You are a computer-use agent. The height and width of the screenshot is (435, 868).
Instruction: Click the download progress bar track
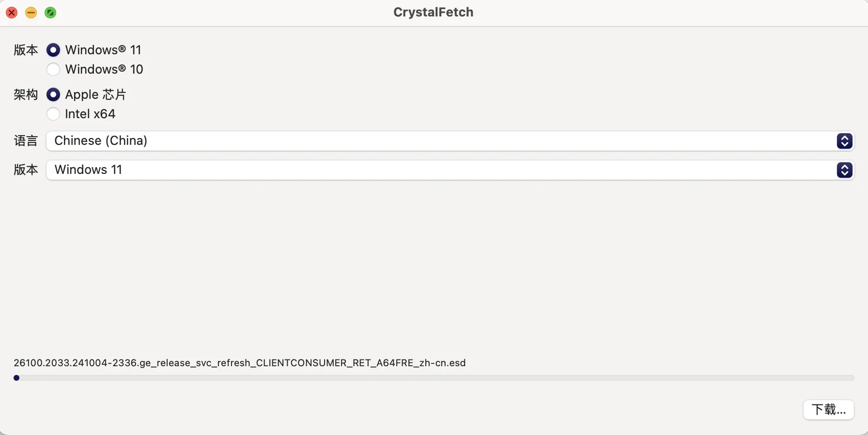coord(436,378)
